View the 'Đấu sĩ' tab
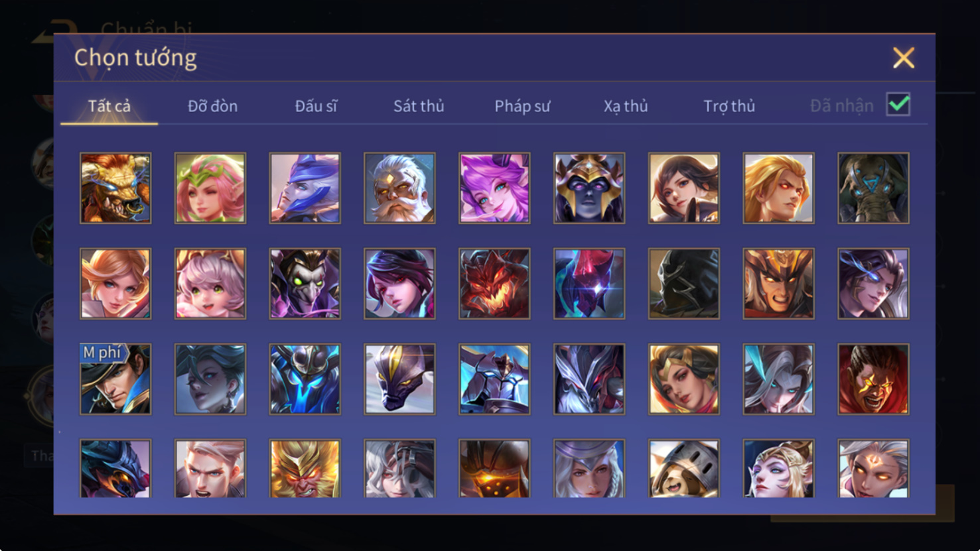 click(x=316, y=106)
